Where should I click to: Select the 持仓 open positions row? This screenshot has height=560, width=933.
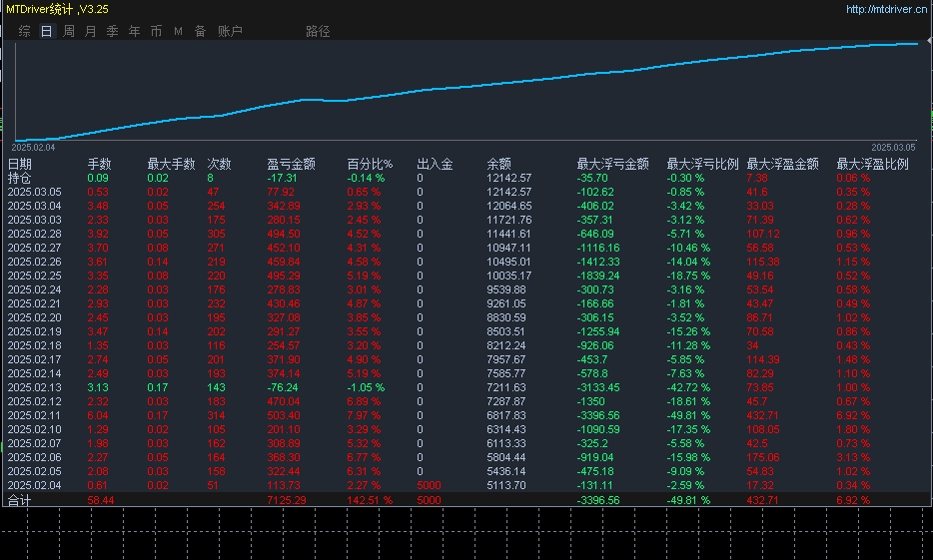coord(20,178)
